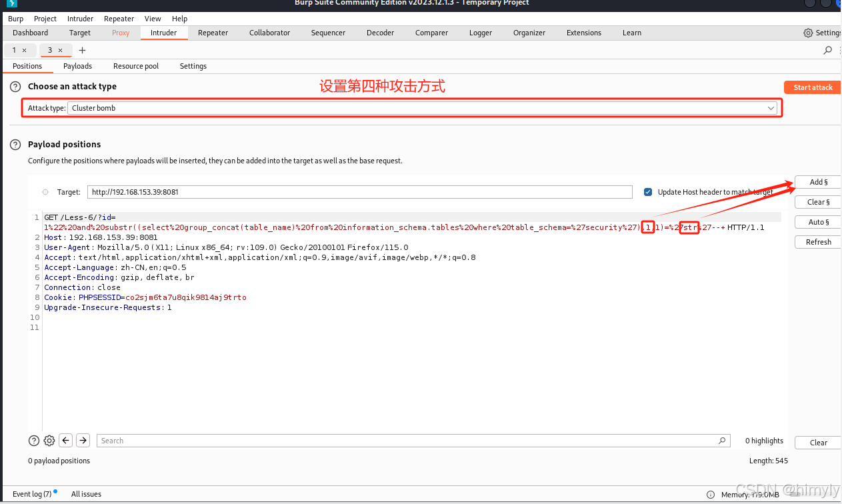Open Event log (7) in the status bar
The height and width of the screenshot is (504, 842).
32,494
